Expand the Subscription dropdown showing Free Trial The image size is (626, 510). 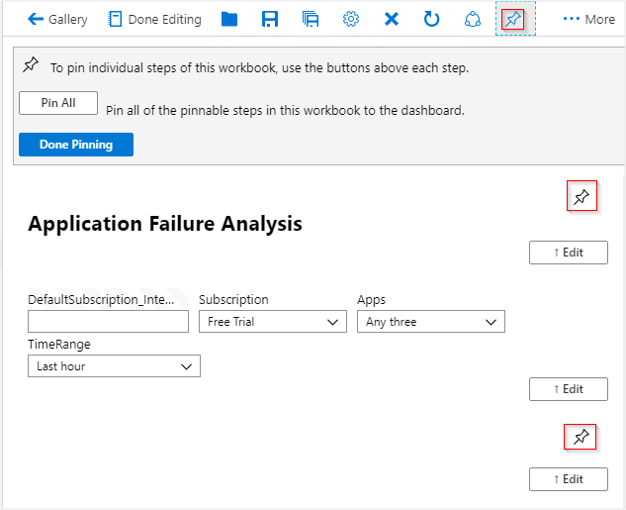272,322
